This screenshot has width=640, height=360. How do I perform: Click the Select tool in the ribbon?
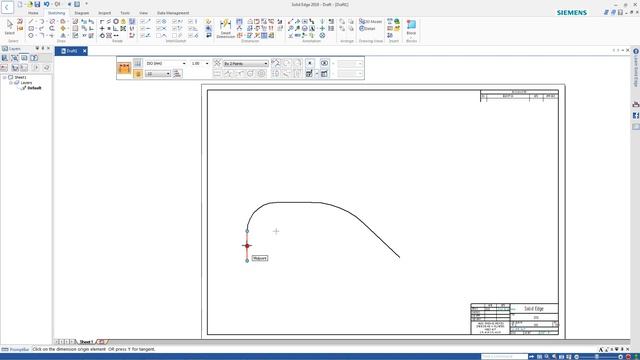[10, 28]
